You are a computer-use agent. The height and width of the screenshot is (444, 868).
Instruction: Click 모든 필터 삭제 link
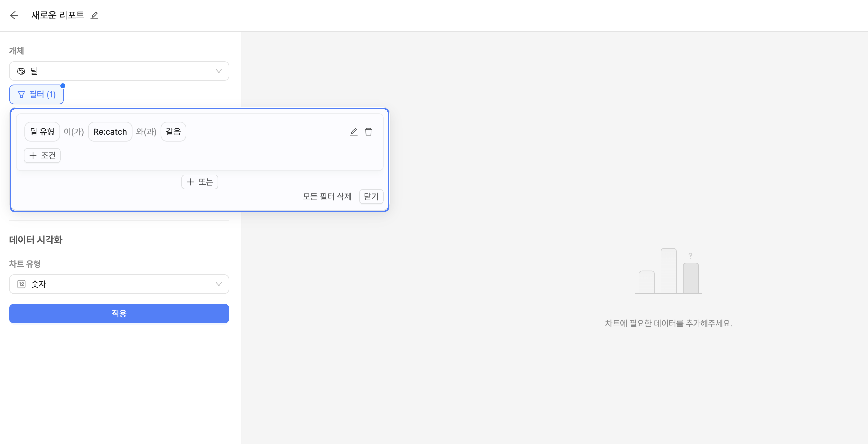(x=327, y=197)
